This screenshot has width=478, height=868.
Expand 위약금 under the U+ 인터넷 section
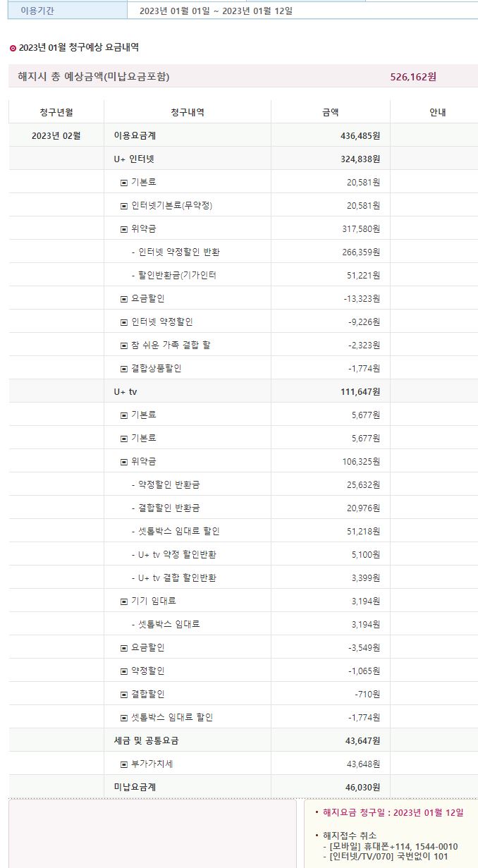(124, 229)
